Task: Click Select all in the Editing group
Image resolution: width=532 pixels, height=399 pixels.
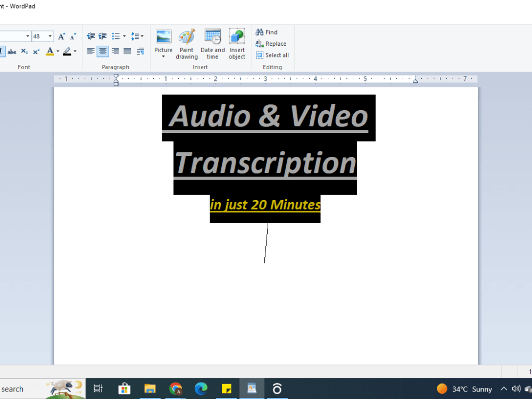Action: point(272,55)
